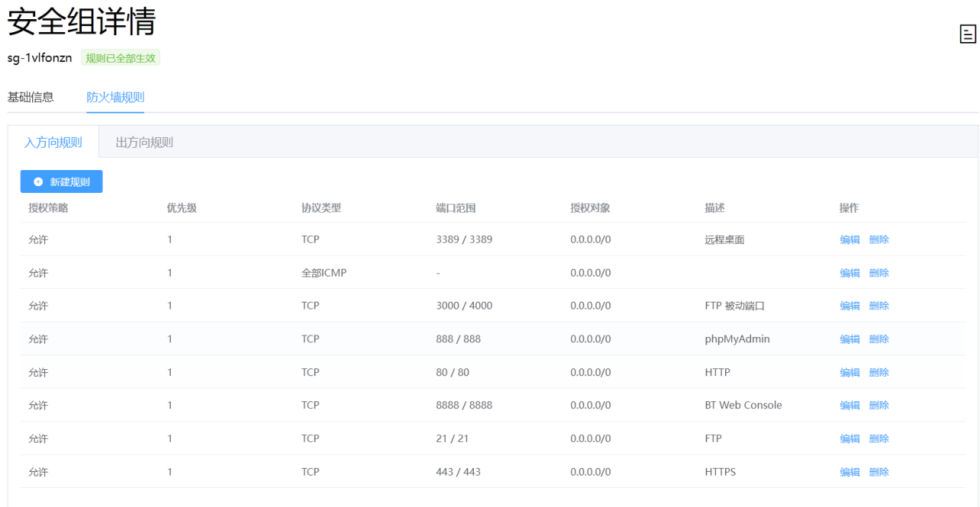Edit the phpMyAdmin rule
The width and height of the screenshot is (980, 507).
pyautogui.click(x=850, y=339)
